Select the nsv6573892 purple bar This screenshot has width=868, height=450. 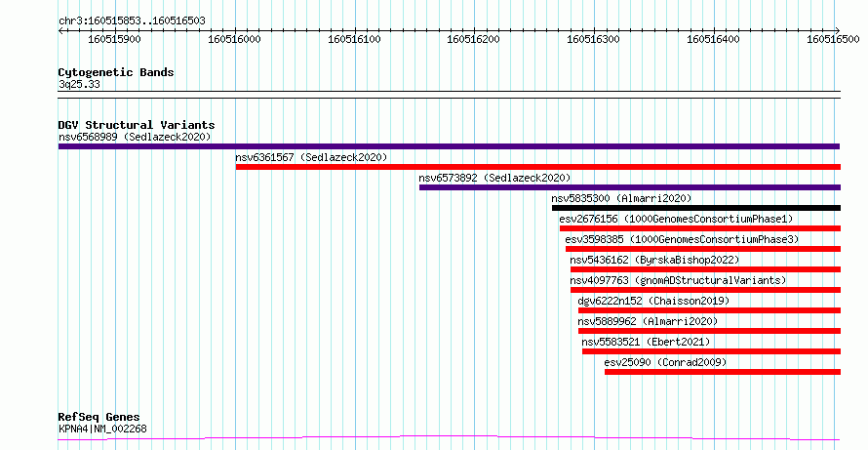point(630,187)
